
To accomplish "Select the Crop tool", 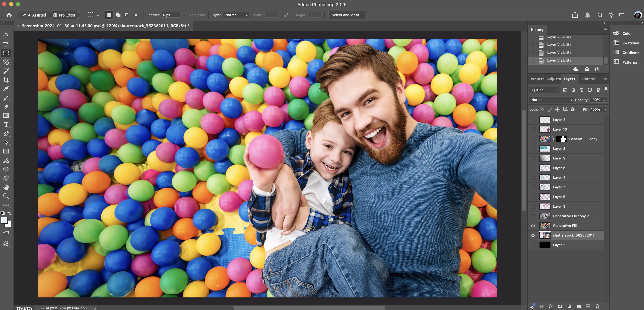I will click(6, 80).
